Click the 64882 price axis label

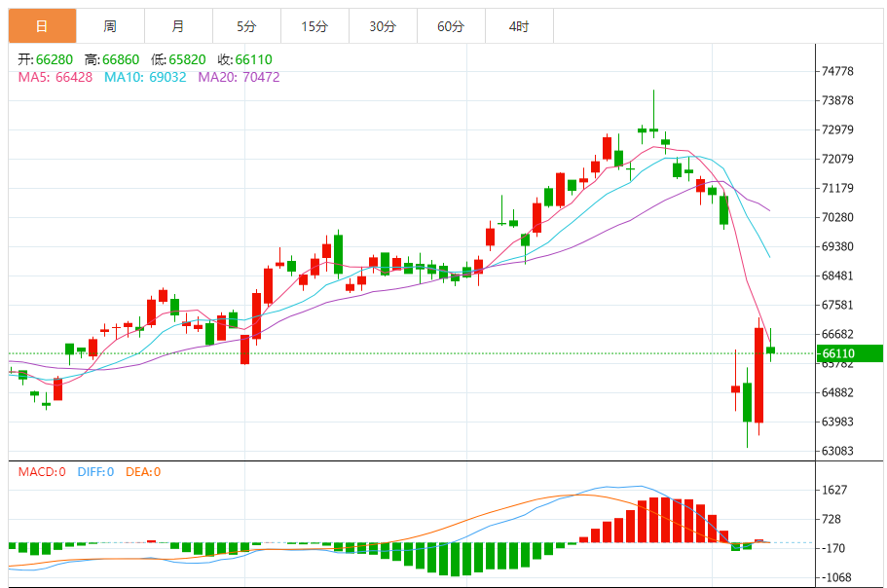(837, 392)
